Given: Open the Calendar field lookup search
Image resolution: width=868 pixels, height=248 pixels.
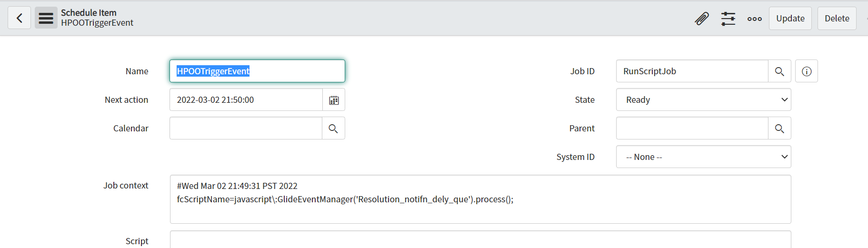Looking at the screenshot, I should point(333,129).
